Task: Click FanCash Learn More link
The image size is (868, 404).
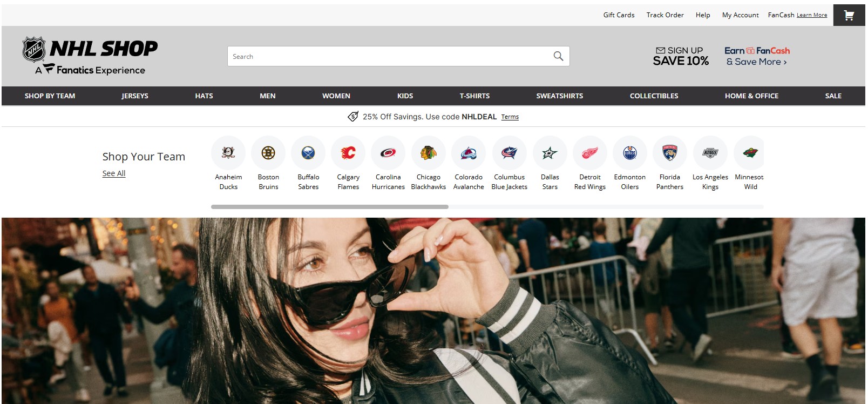Action: [812, 15]
